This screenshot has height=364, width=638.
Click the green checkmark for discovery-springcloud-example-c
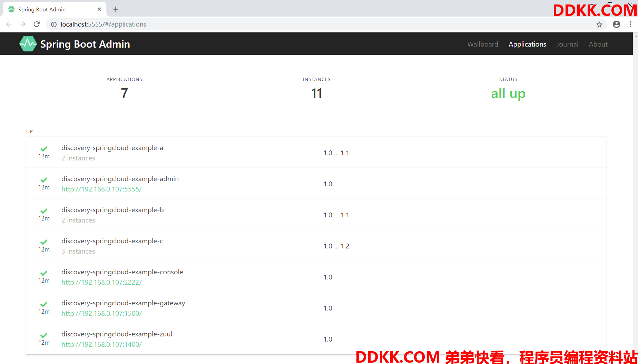(x=44, y=242)
